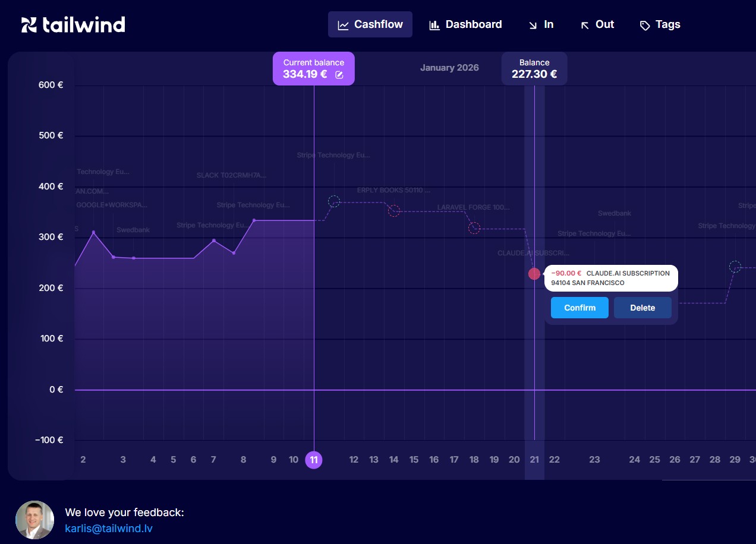
Task: Click the teal dashed circle after day 11
Action: (x=334, y=201)
